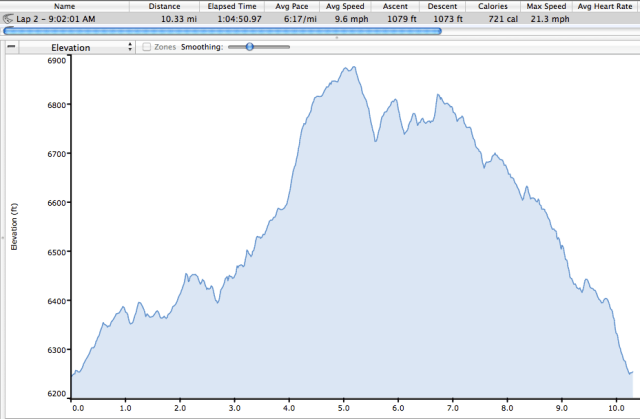Click the lap icon beside Lap 2
The width and height of the screenshot is (640, 419).
[9, 18]
